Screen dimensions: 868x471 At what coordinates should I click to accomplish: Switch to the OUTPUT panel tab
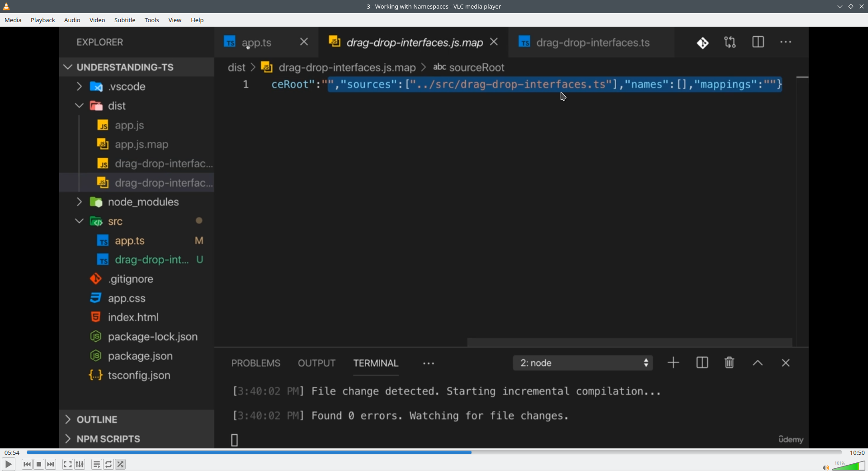[x=316, y=363]
